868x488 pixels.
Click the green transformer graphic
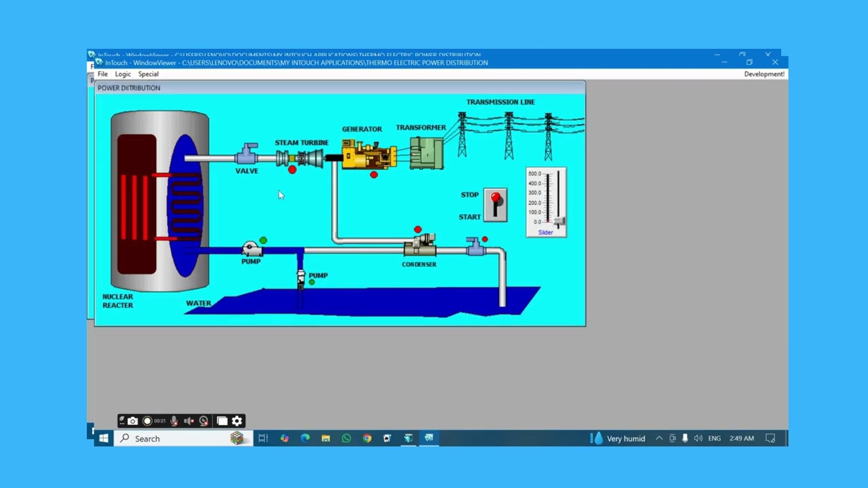coord(427,152)
